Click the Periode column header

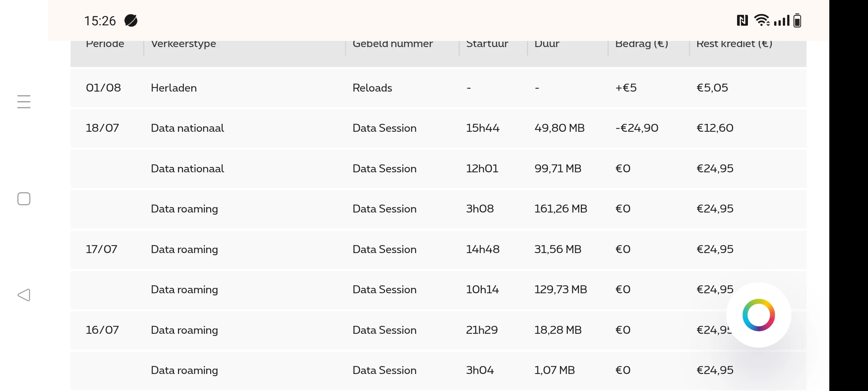point(105,44)
